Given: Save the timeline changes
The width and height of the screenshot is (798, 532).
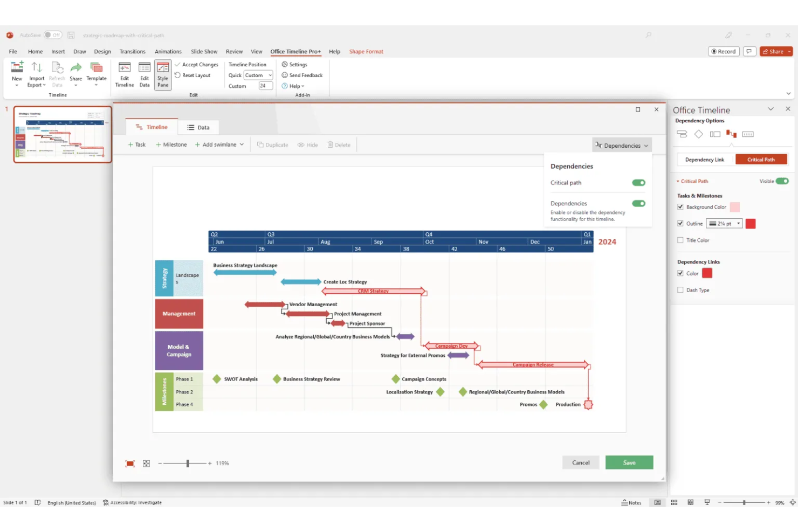Looking at the screenshot, I should pos(629,462).
